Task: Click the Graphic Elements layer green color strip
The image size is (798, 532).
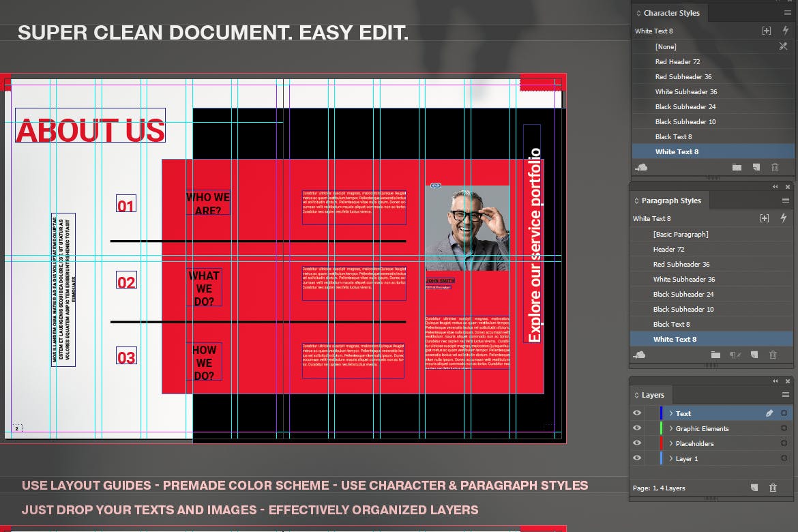Action: click(x=661, y=428)
